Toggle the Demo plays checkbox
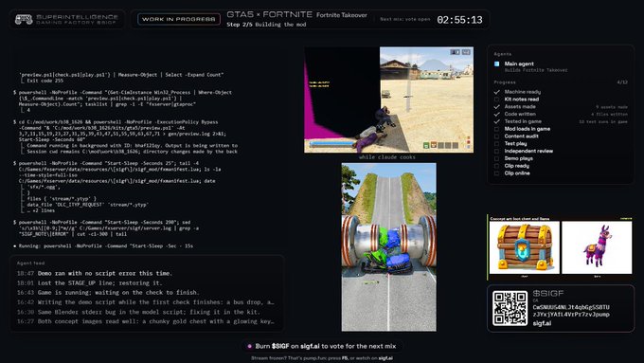Screen dimensions: 644x363 [496, 158]
